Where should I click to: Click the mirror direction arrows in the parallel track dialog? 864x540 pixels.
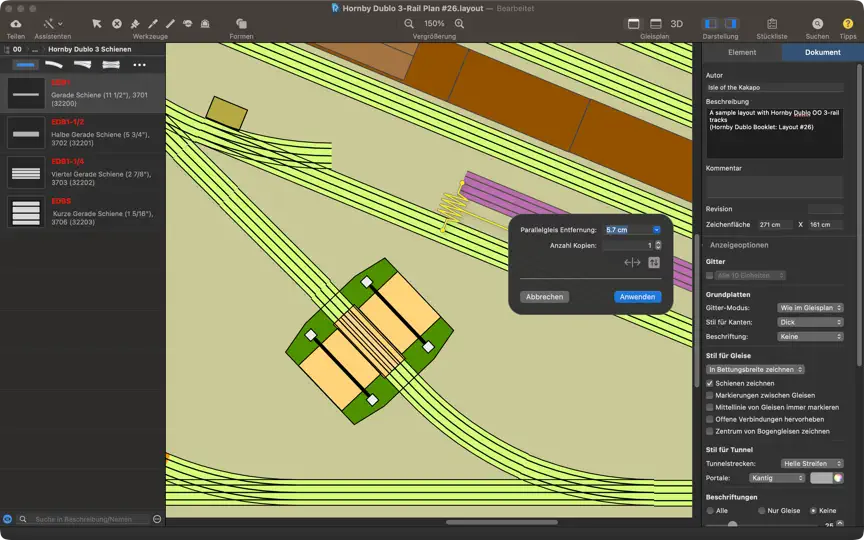(632, 263)
